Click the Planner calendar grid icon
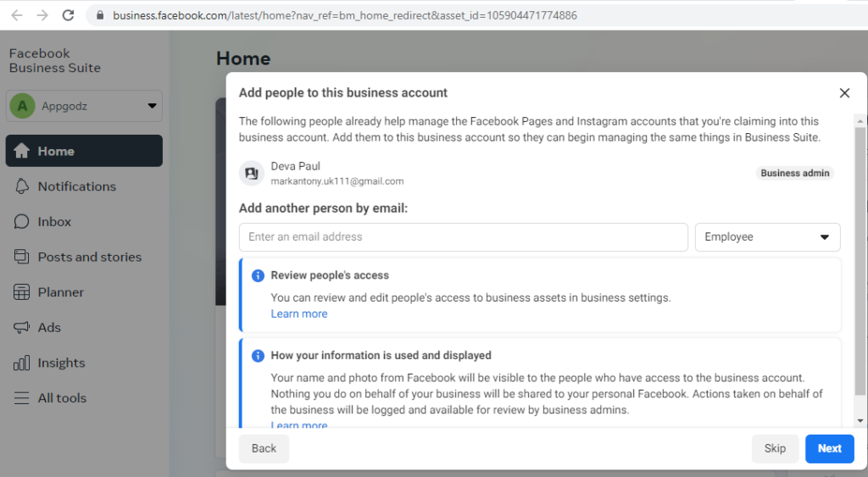The height and width of the screenshot is (477, 868). point(21,292)
